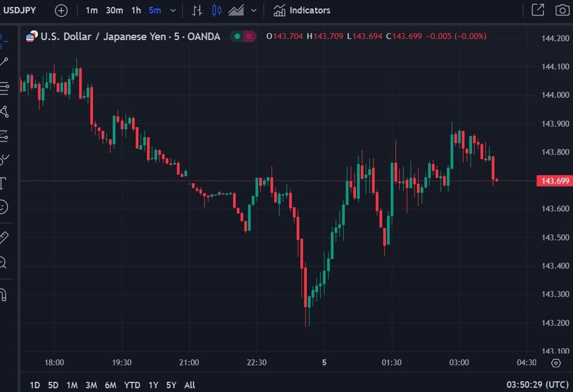Choose the bars chart style icon
Viewport: 573px width, 392px height.
[197, 11]
